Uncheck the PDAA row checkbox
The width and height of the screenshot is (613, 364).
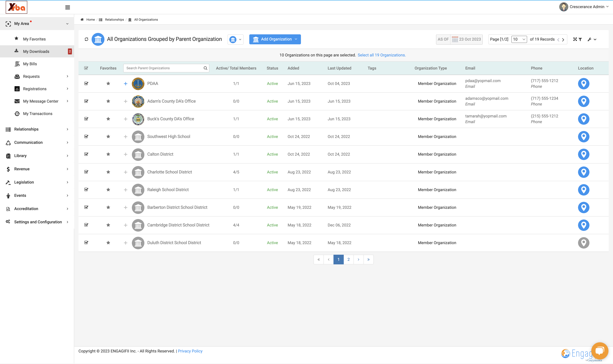tap(86, 83)
